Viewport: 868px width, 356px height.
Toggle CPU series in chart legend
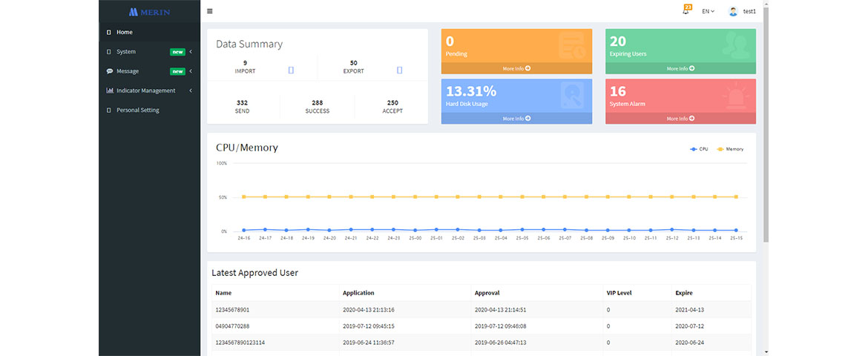(x=699, y=149)
